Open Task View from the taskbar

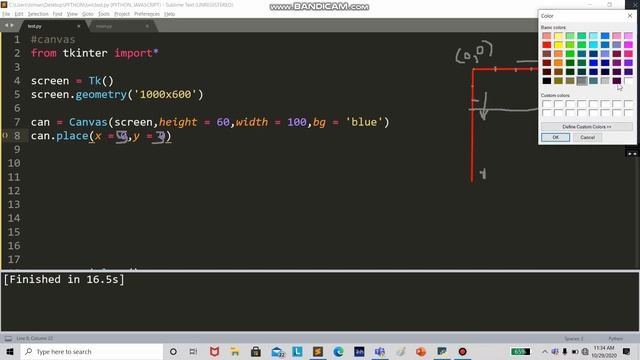(x=193, y=351)
